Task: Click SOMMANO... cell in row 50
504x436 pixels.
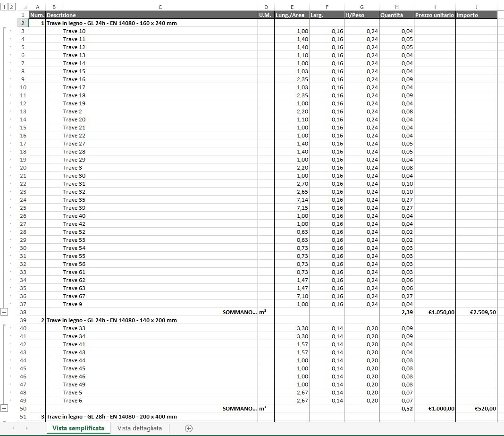Action: (x=160, y=409)
